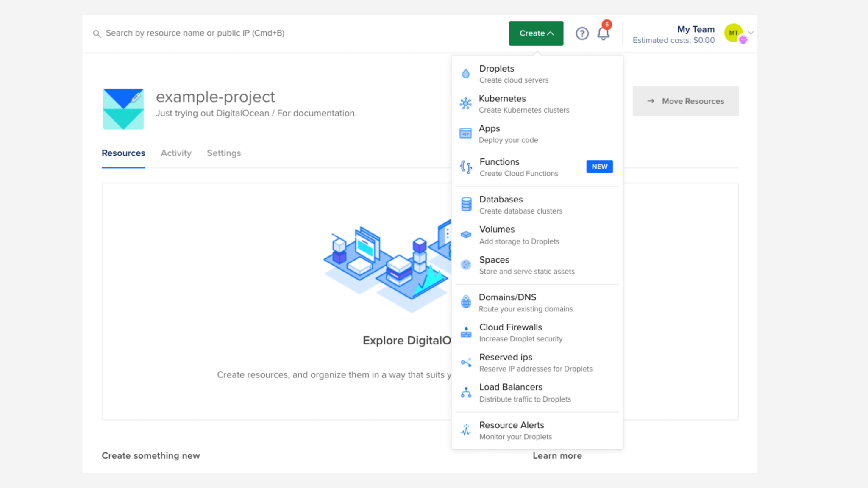Image resolution: width=868 pixels, height=488 pixels.
Task: Click the Reserved ips node icon
Action: [x=466, y=362]
